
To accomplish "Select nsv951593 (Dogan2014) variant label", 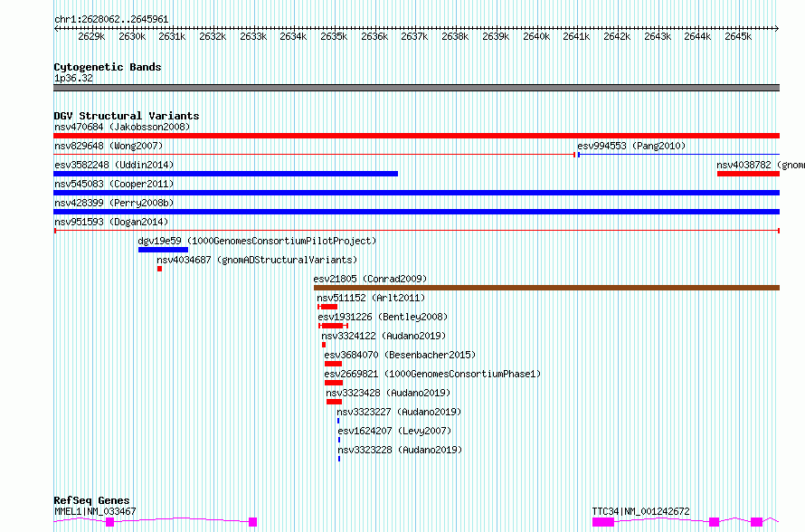I will tap(111, 222).
